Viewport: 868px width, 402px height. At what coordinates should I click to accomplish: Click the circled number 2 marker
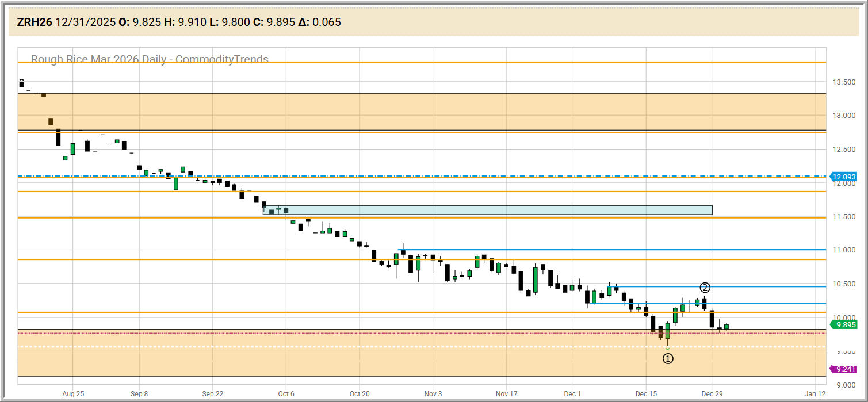point(705,288)
